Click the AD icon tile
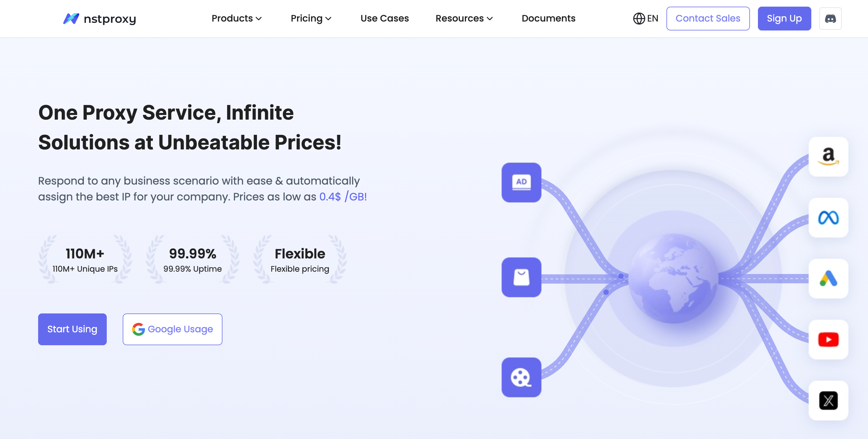Viewport: 868px width, 439px height. pos(521,183)
